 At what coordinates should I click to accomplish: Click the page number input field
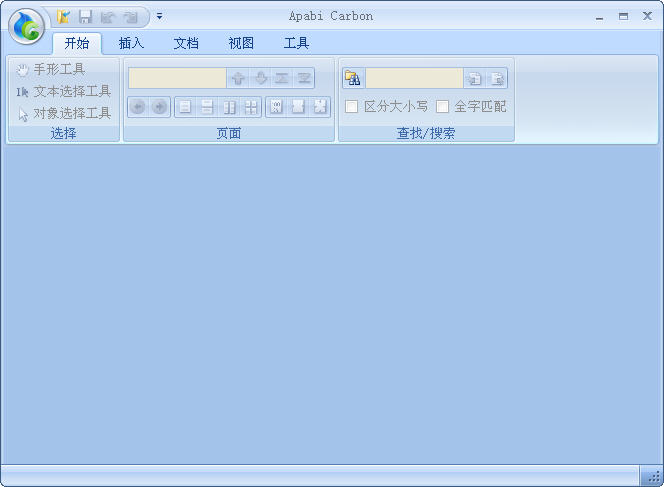coord(177,78)
